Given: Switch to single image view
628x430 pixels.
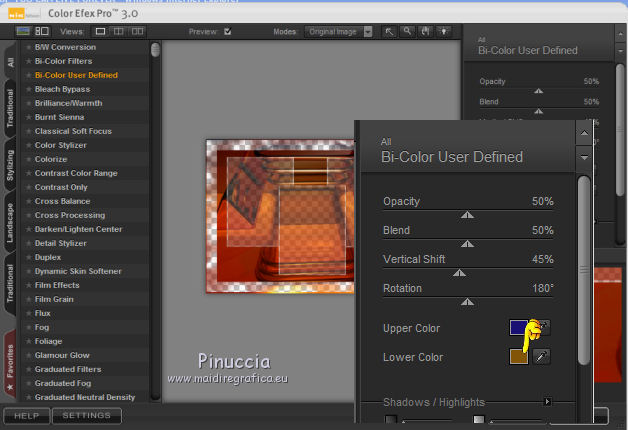Looking at the screenshot, I should click(x=101, y=31).
